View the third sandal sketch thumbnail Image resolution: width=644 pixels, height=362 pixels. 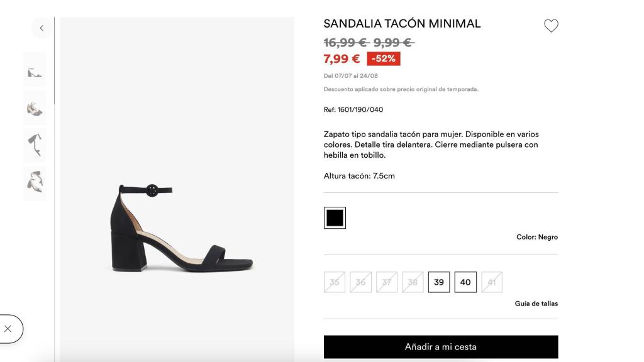click(x=35, y=145)
